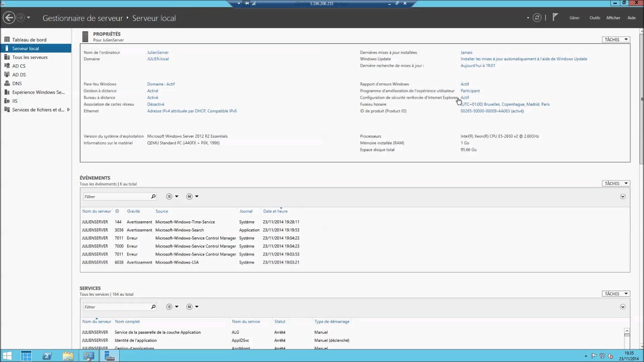Click the Windows Update install automatically link
Viewport: 644px width, 362px height.
(524, 59)
